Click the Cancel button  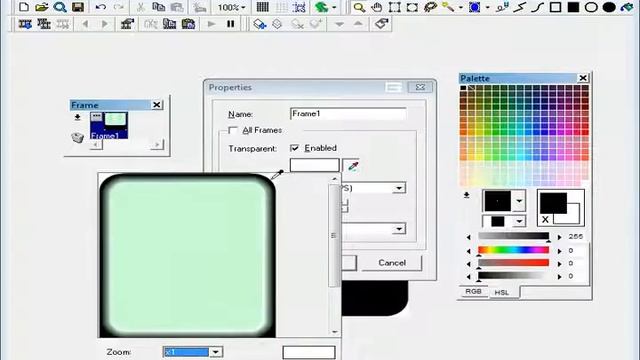(392, 263)
